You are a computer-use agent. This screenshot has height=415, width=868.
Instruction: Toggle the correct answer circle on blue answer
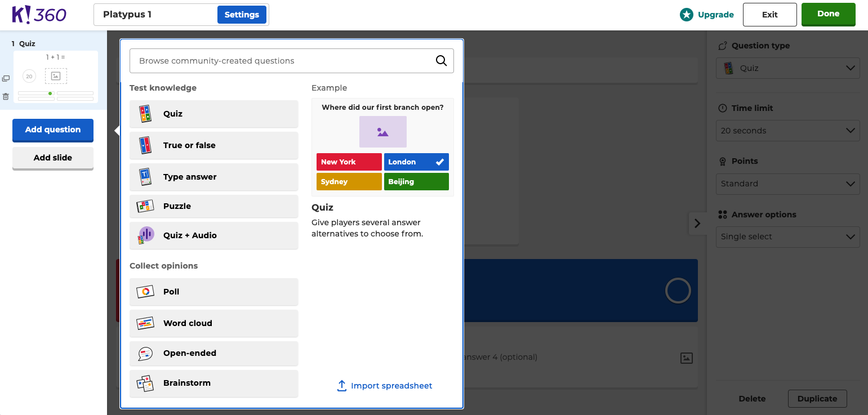click(678, 291)
